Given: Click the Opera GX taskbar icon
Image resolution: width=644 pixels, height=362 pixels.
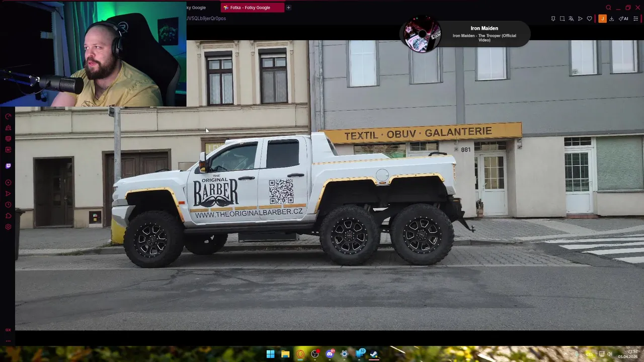Looking at the screenshot, I should click(300, 354).
